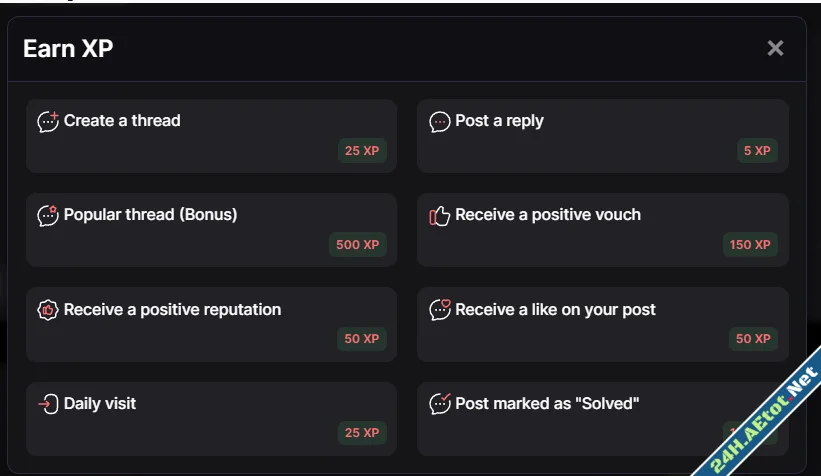Click the Solved post checkmark icon
This screenshot has height=476, width=821.
440,404
